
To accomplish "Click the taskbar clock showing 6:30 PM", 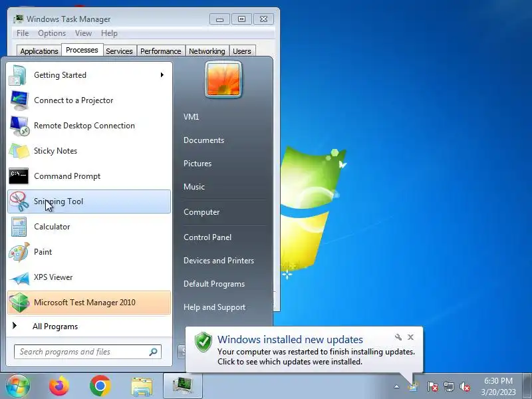I will coord(498,386).
